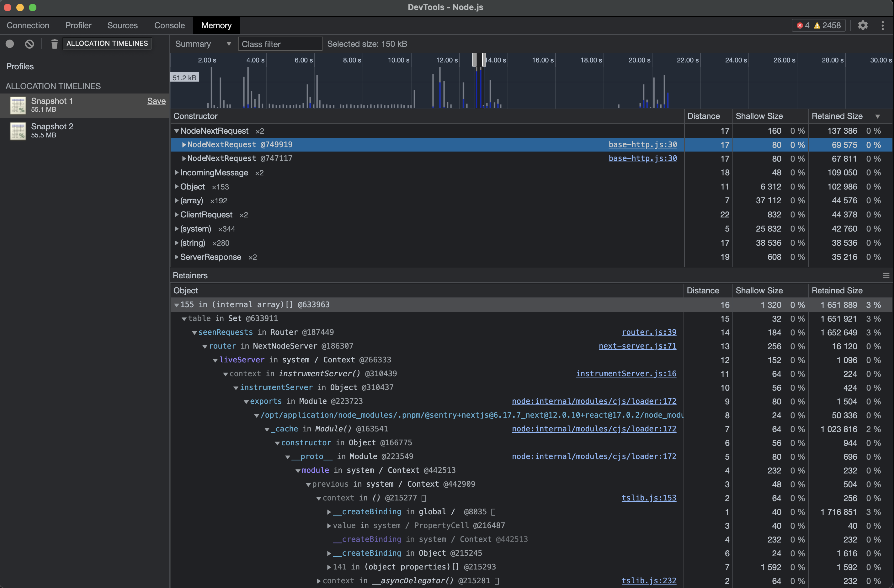Open the Summary view dropdown
This screenshot has height=588, width=894.
click(x=203, y=44)
